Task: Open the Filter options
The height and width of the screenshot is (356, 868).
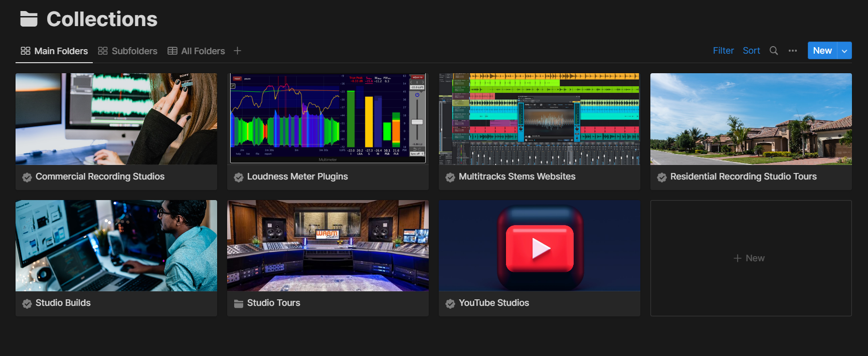Action: point(723,51)
